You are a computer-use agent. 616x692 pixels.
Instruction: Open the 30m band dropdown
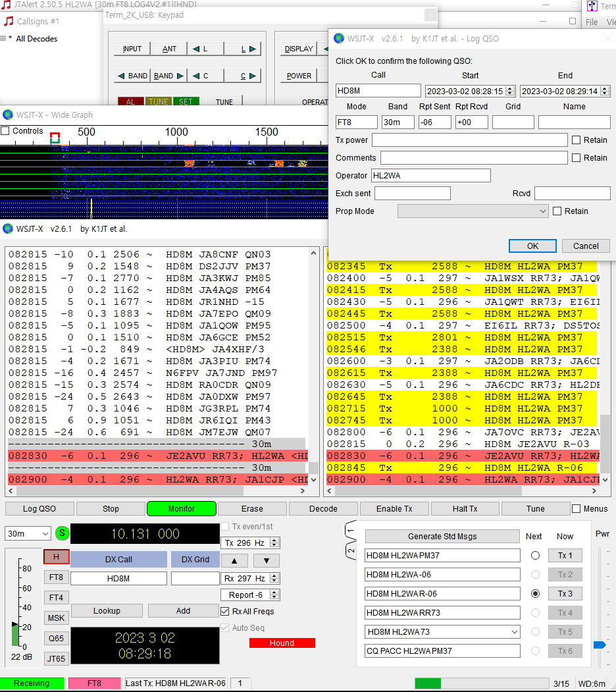(28, 533)
